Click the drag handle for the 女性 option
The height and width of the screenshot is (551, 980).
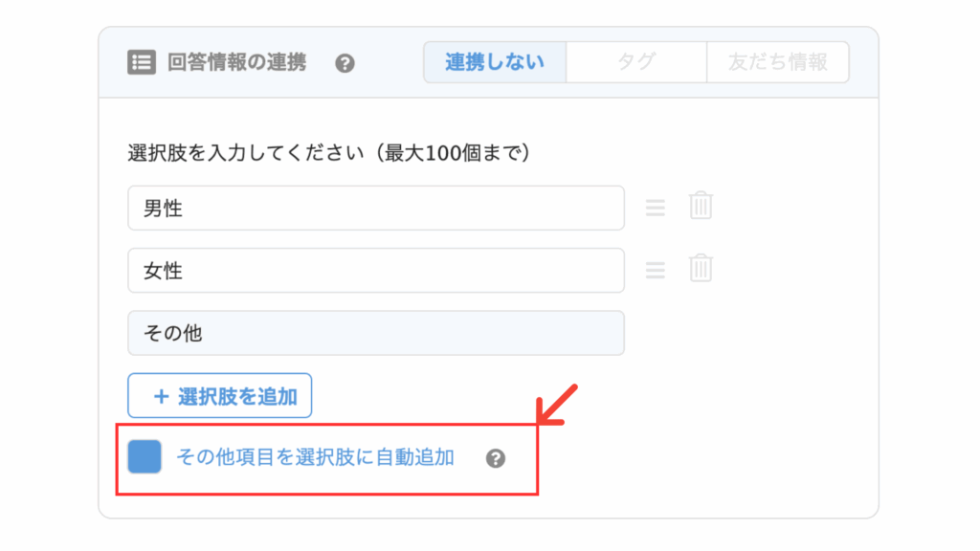pyautogui.click(x=655, y=270)
